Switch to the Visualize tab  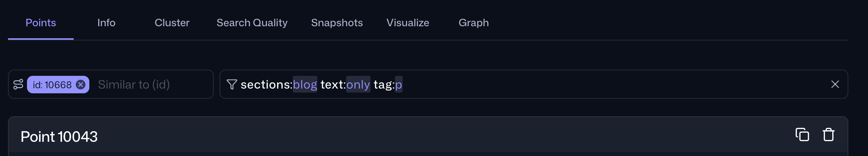[x=408, y=23]
